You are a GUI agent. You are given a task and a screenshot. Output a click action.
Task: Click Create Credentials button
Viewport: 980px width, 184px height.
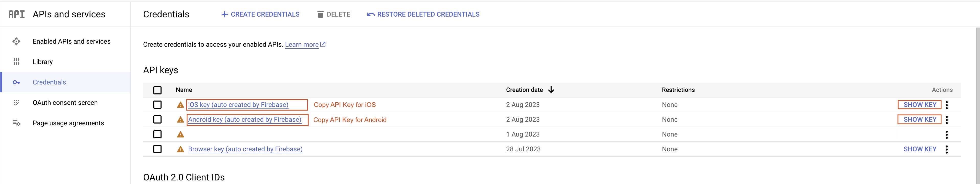tap(260, 15)
